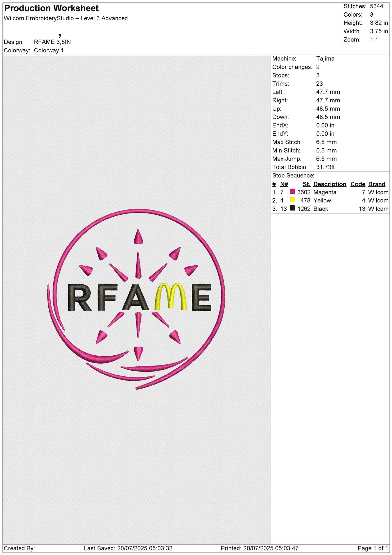Click the Color changes value '2'
Image resolution: width=392 pixels, height=555 pixels.
pyautogui.click(x=318, y=67)
